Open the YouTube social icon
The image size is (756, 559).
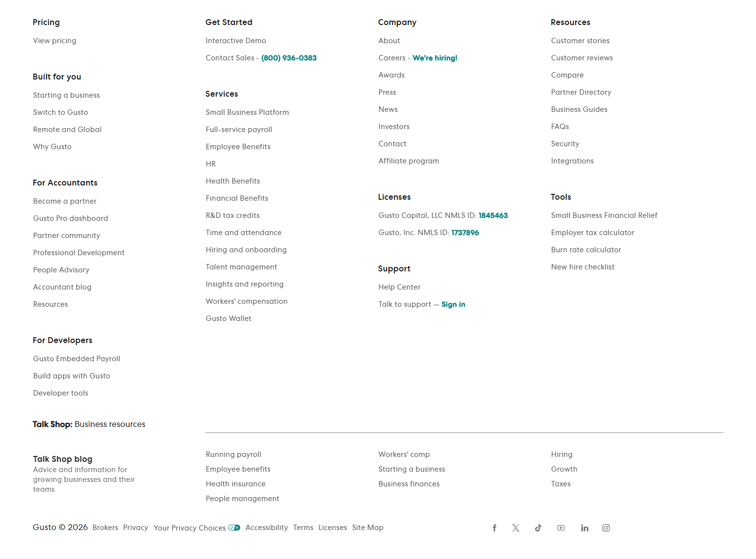(x=561, y=528)
